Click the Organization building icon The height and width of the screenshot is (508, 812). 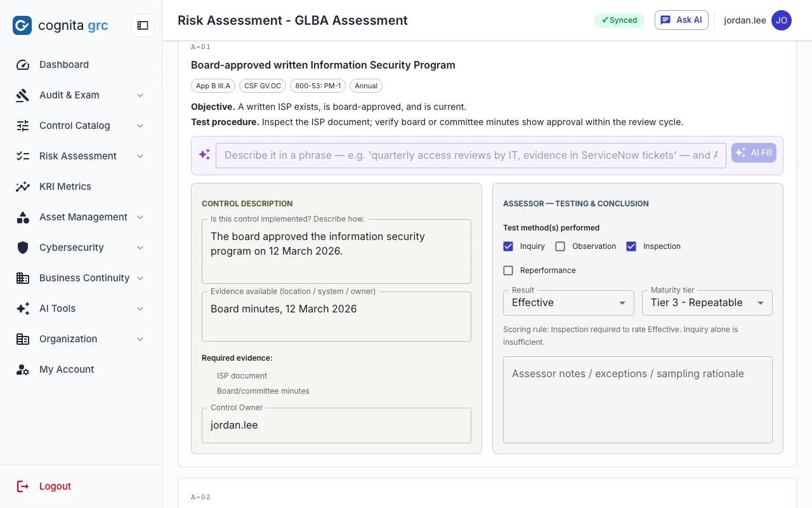point(23,339)
